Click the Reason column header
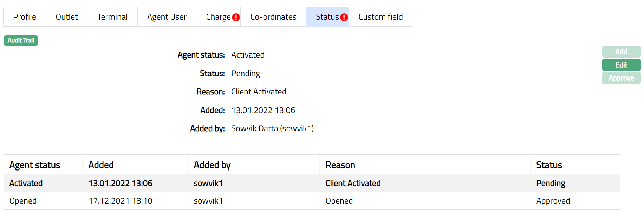Screen dimensions: 644x213 point(340,165)
